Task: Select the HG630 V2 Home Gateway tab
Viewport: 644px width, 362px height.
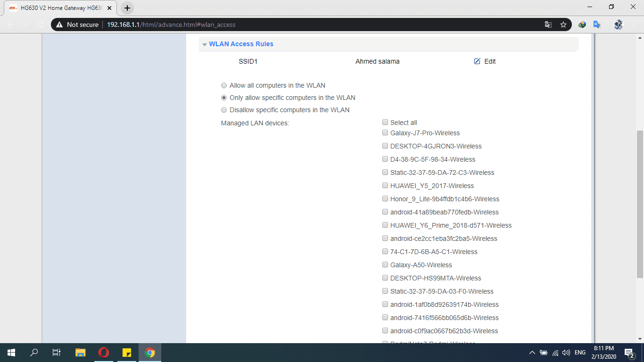Action: (x=60, y=8)
